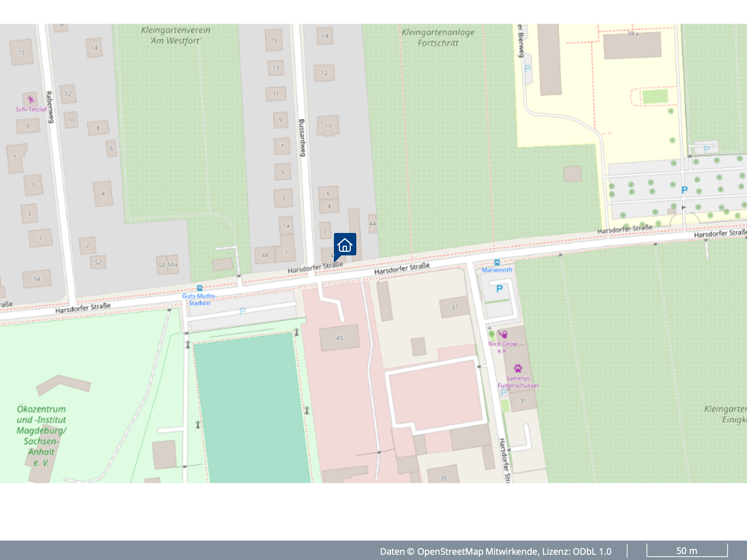
Task: Click the Guts-Muths-Stadion bus stop icon
Action: coord(200,288)
